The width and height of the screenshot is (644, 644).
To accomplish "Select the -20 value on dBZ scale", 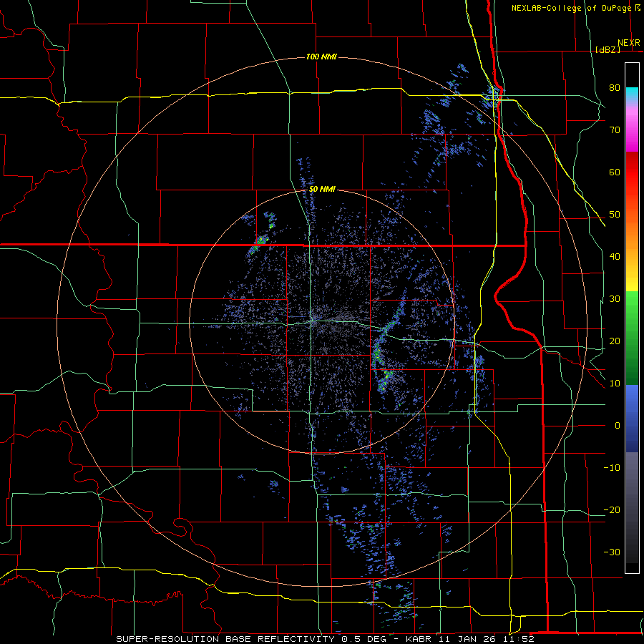I will (612, 510).
